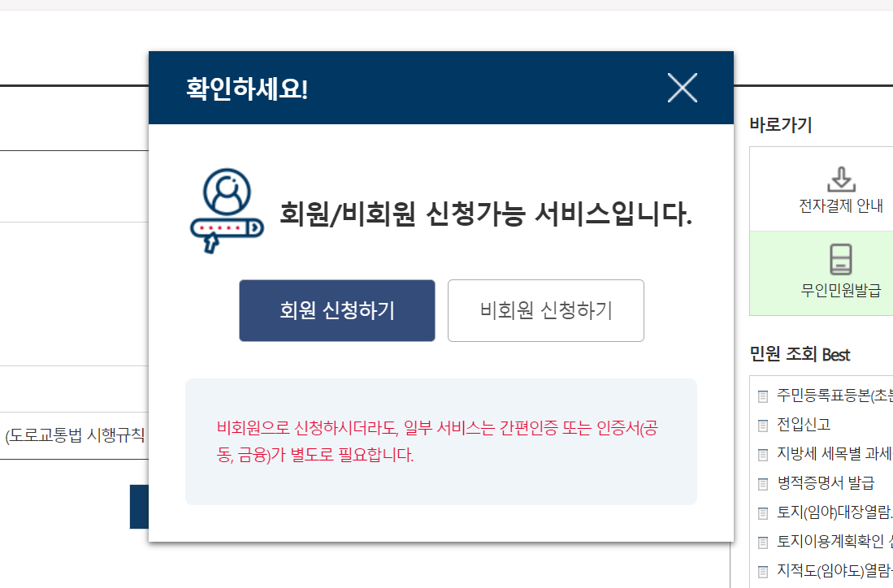Click document icon beside 주민등록표등본

763,396
